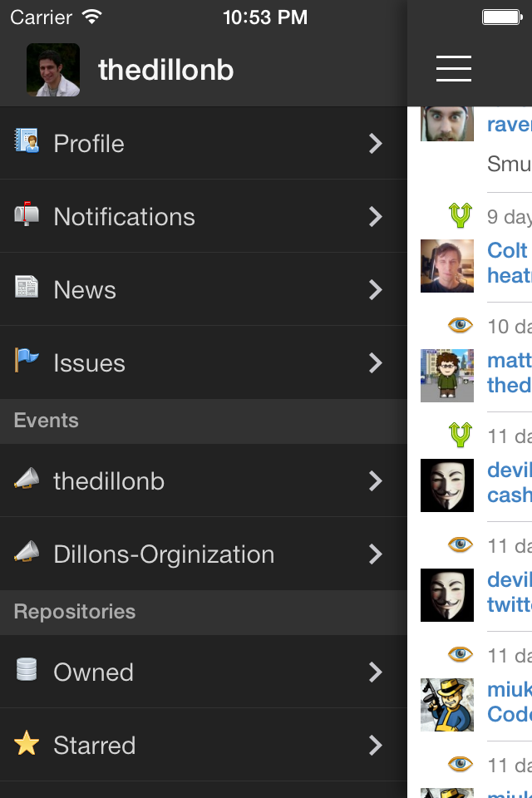Tap the hamburger menu icon
532x798 pixels.
454,69
